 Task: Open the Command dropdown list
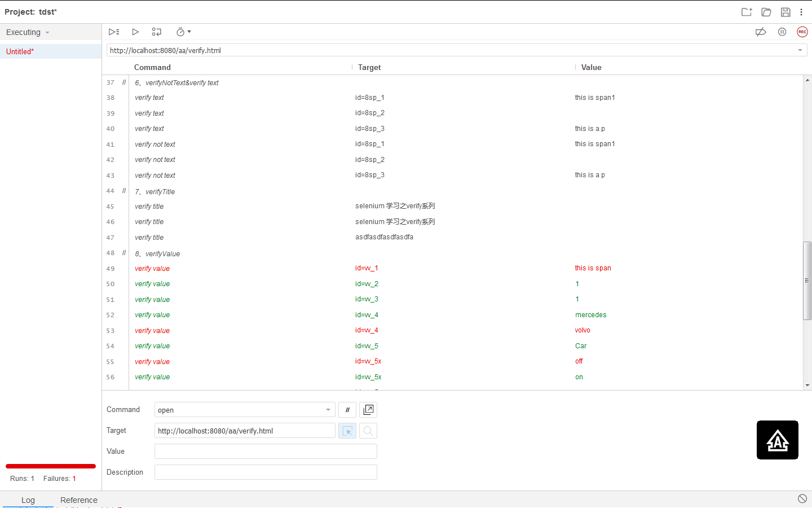328,409
